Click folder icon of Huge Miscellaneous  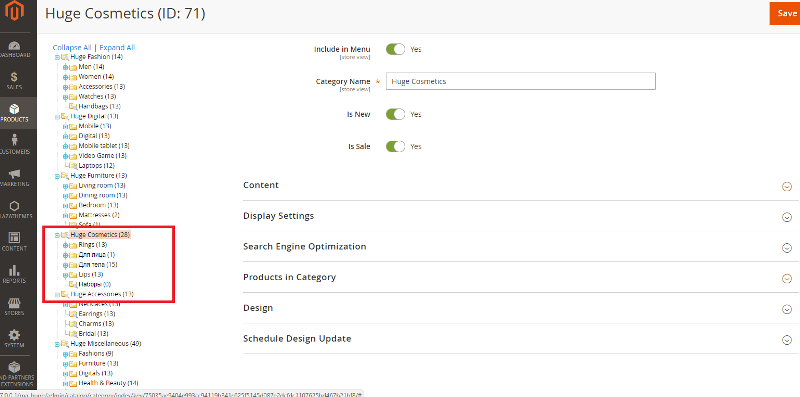click(65, 344)
